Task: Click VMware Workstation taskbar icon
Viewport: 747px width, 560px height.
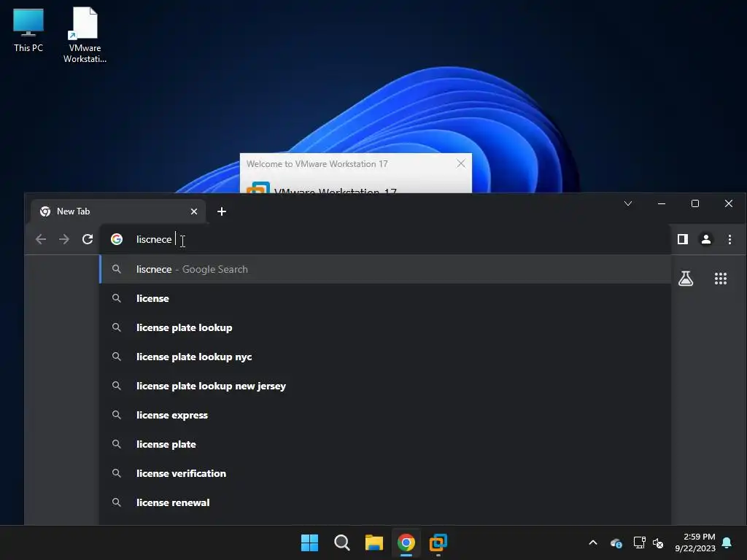Action: pyautogui.click(x=438, y=542)
